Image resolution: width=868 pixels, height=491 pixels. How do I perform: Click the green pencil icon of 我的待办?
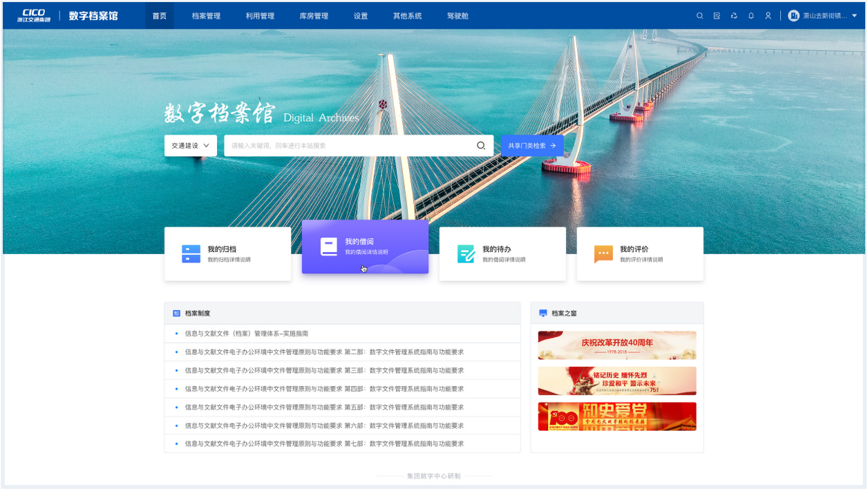(466, 253)
